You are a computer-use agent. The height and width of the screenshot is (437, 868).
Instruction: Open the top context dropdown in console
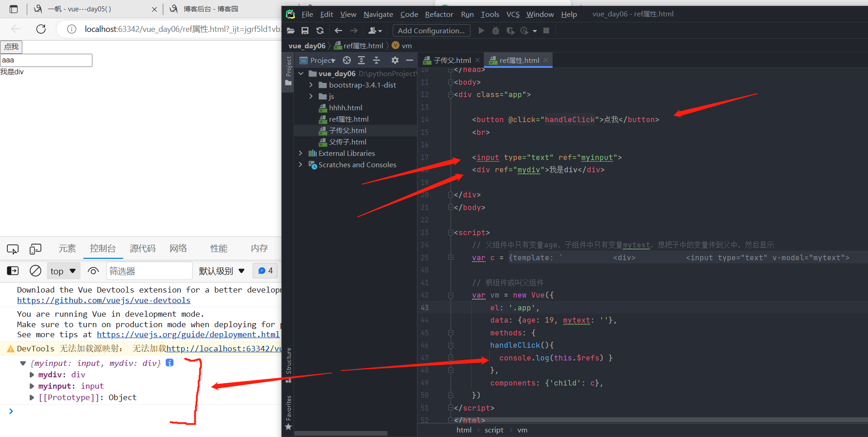pyautogui.click(x=63, y=271)
